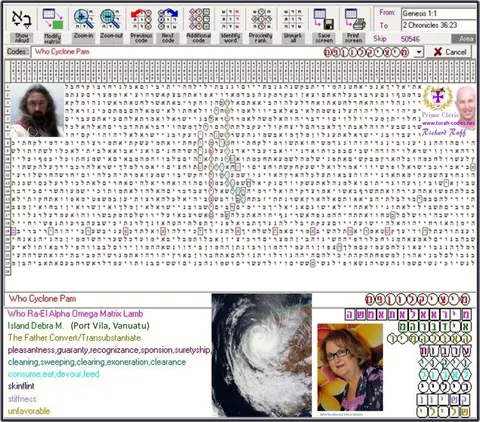This screenshot has height=422, width=480.
Task: Click the From field showing Genesis 1:1
Action: pos(439,14)
